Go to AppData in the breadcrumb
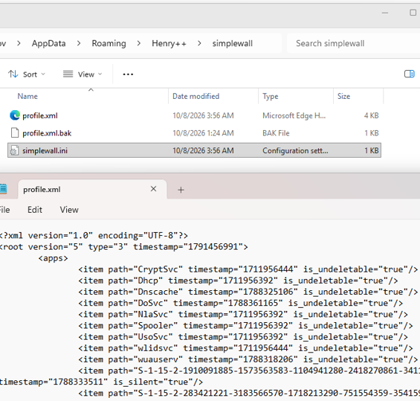The height and width of the screenshot is (401, 420). [x=49, y=43]
